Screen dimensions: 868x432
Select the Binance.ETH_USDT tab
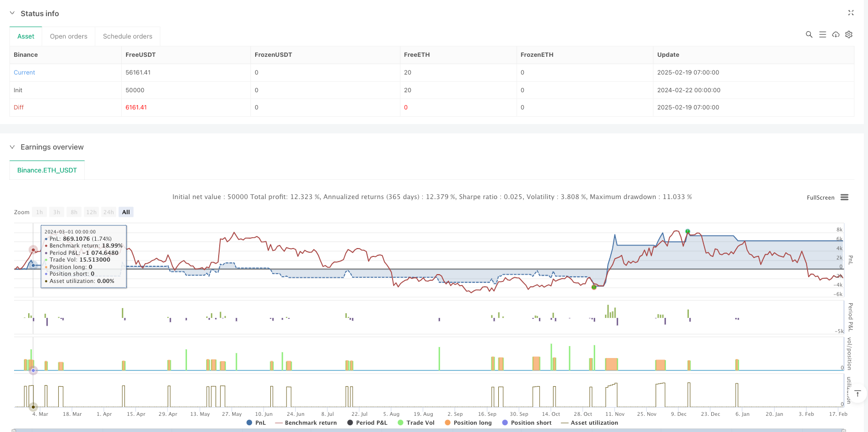47,170
